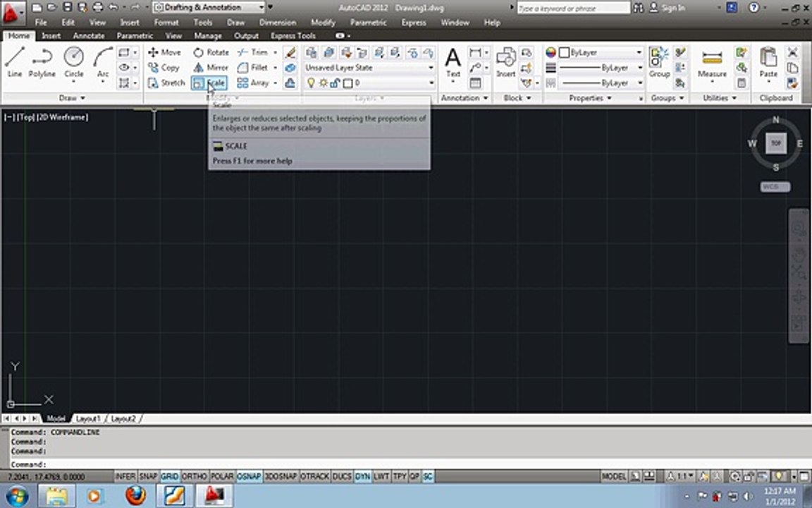Open Firefox from the taskbar
This screenshot has height=508, width=812.
click(135, 495)
